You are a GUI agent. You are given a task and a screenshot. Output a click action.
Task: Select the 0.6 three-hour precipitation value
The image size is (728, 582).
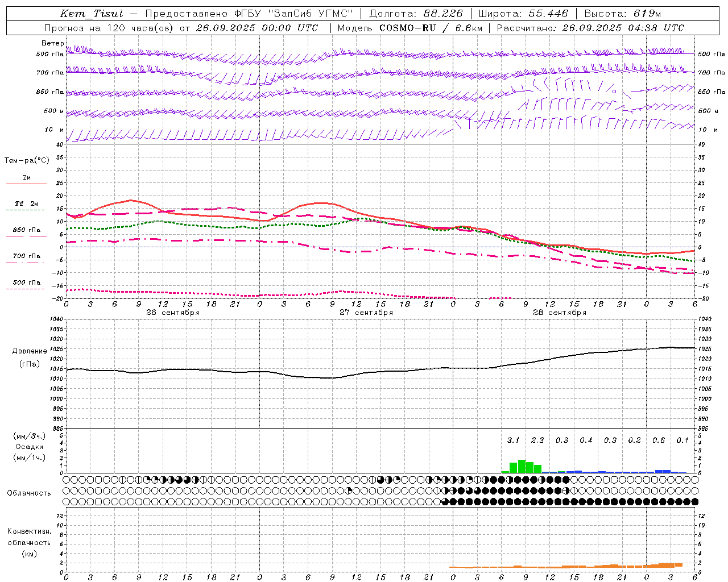[659, 440]
